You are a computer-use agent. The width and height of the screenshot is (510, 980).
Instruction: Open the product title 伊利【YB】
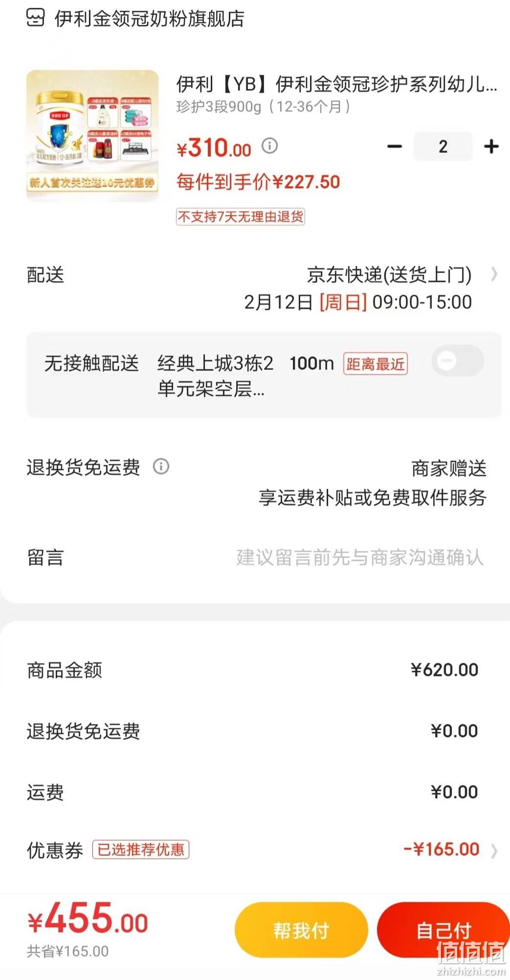337,84
